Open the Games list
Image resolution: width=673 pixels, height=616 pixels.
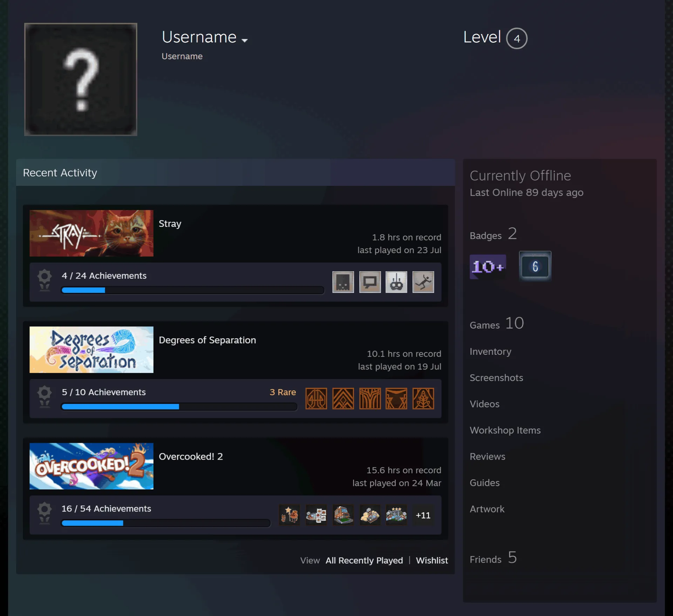coord(497,323)
